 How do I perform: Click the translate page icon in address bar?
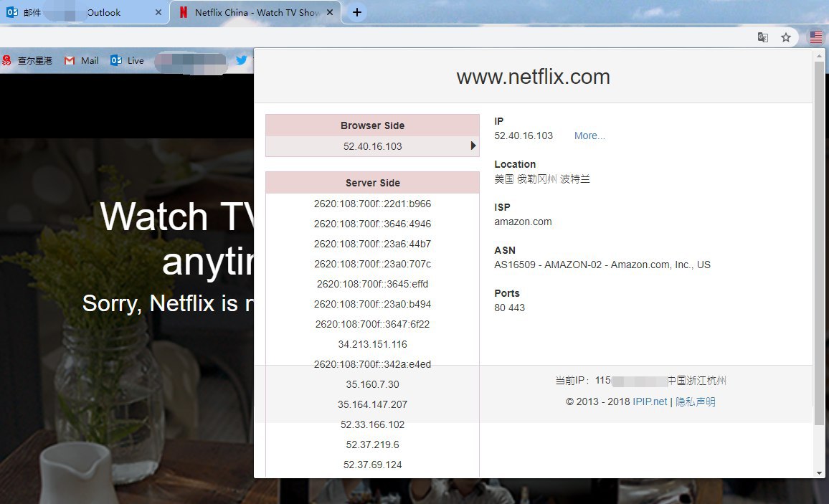(763, 37)
